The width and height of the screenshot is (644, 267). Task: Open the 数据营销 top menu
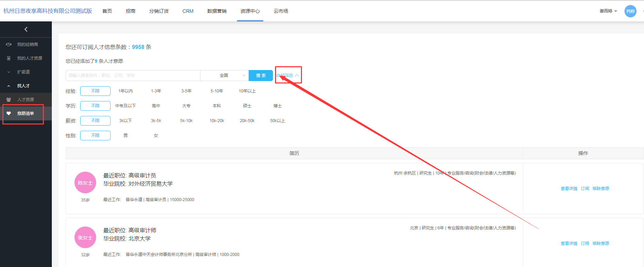217,11
